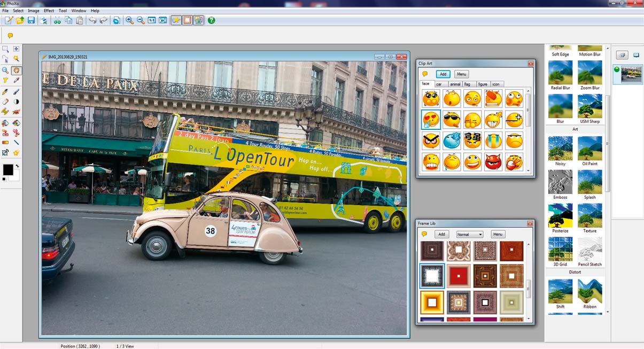644x349 pixels.
Task: Click the black foreground color swatch
Action: point(8,169)
